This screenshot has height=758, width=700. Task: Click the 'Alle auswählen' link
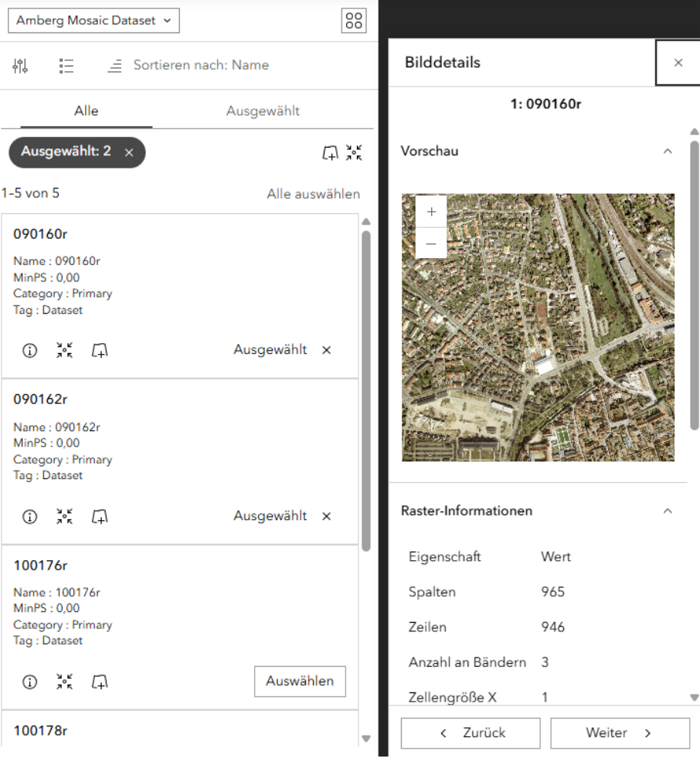(313, 194)
